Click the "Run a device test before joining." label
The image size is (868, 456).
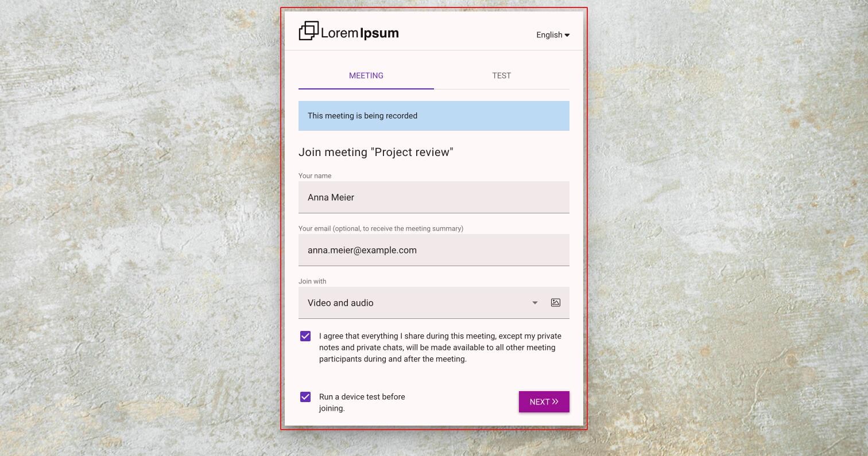(x=362, y=403)
